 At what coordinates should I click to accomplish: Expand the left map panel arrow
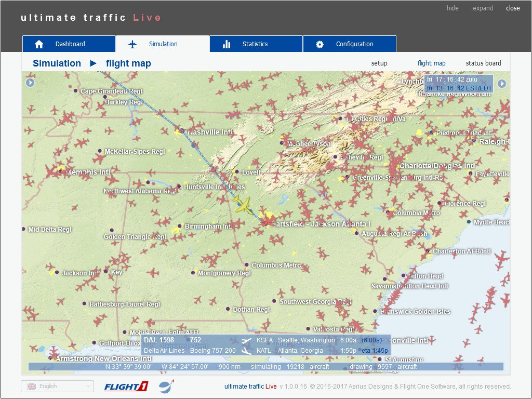point(30,83)
